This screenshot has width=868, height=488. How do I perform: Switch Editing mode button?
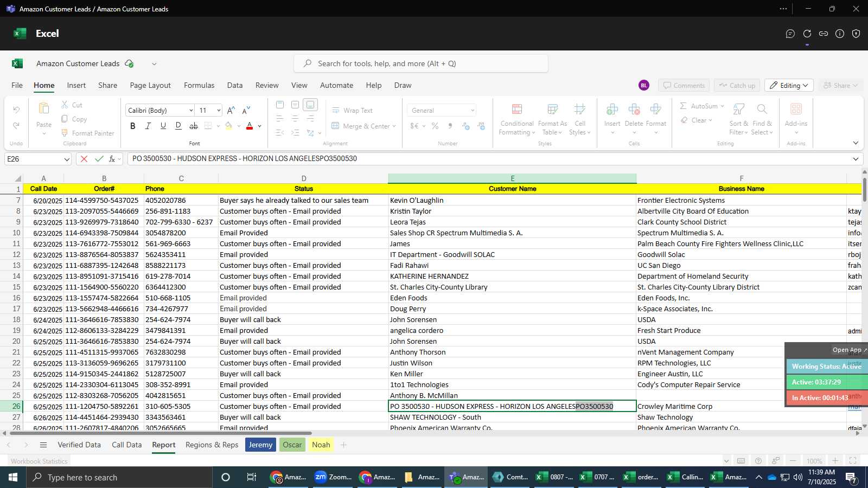coord(789,86)
